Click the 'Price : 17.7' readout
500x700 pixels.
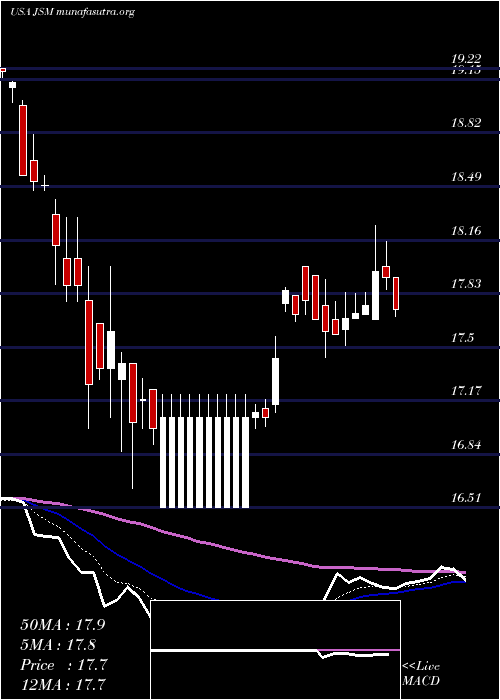(x=64, y=665)
